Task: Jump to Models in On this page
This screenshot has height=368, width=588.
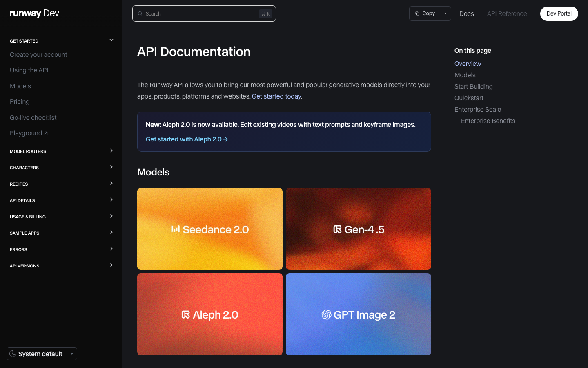Action: pyautogui.click(x=465, y=75)
